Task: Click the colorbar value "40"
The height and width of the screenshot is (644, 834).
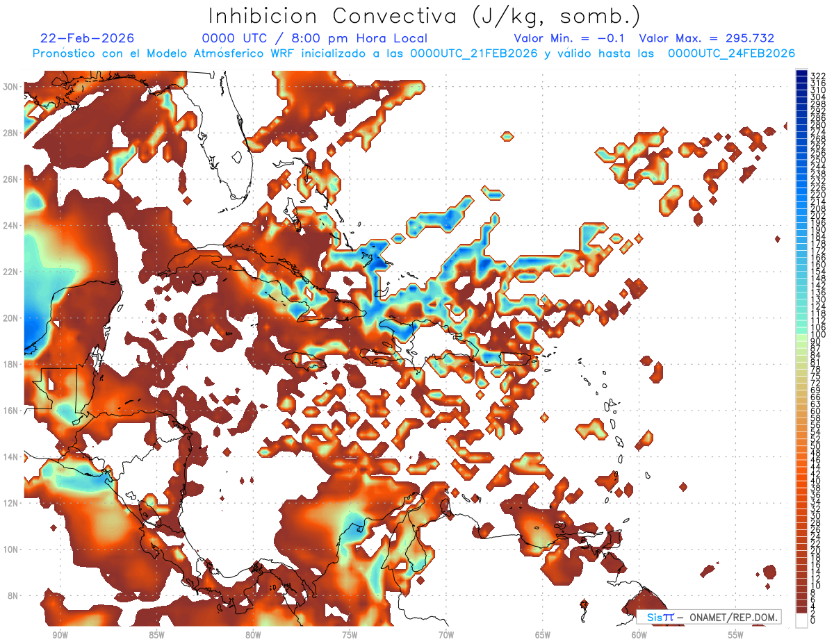Action: pos(816,481)
